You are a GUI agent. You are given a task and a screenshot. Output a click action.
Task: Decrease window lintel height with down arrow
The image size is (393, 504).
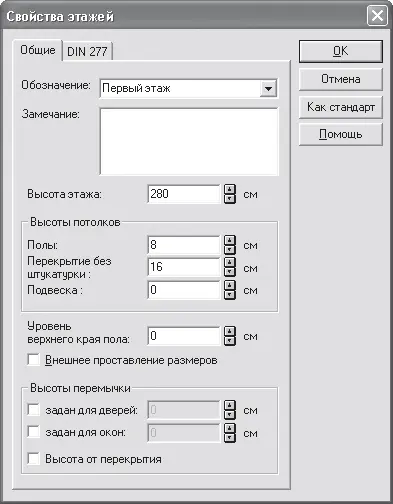[x=230, y=438]
